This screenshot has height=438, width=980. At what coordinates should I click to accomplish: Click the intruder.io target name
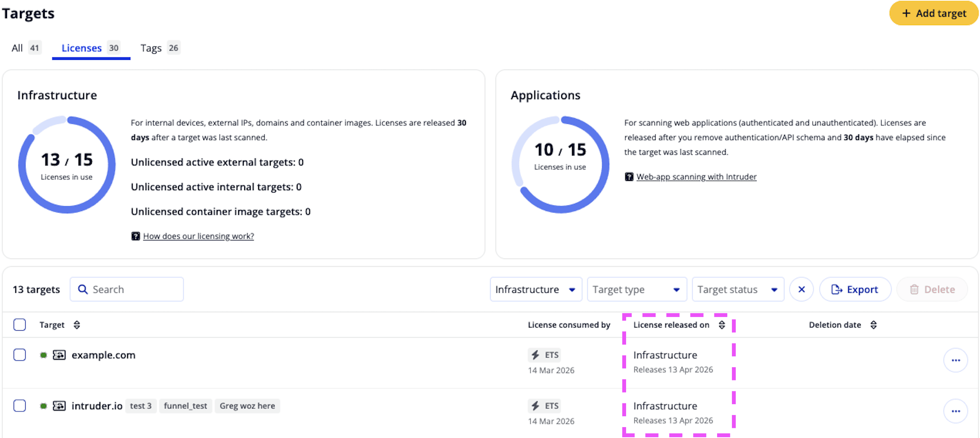[97, 406]
